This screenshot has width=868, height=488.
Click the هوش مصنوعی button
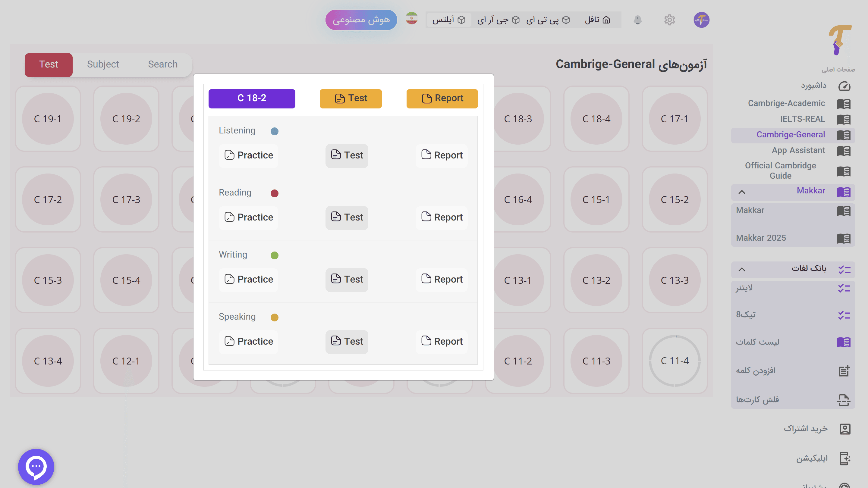(361, 20)
